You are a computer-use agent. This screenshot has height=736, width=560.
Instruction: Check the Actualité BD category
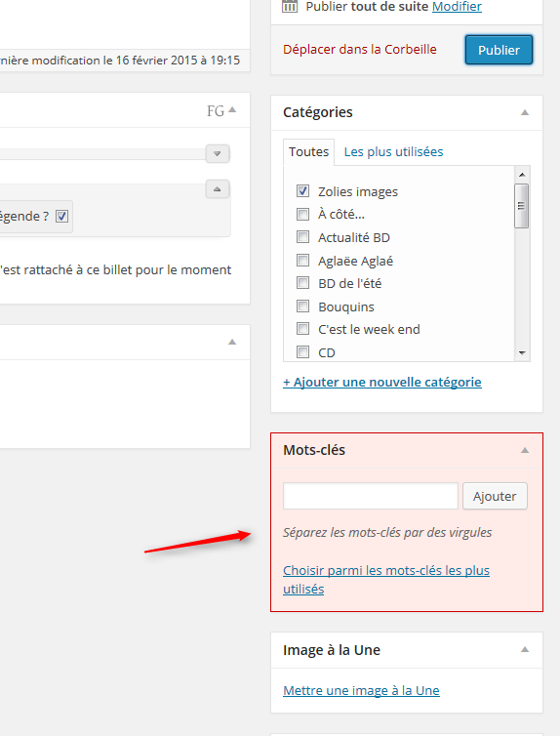(x=303, y=237)
